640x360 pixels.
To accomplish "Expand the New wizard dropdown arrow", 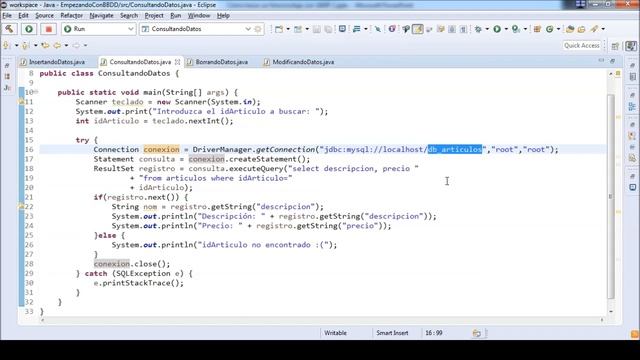I will [288, 29].
